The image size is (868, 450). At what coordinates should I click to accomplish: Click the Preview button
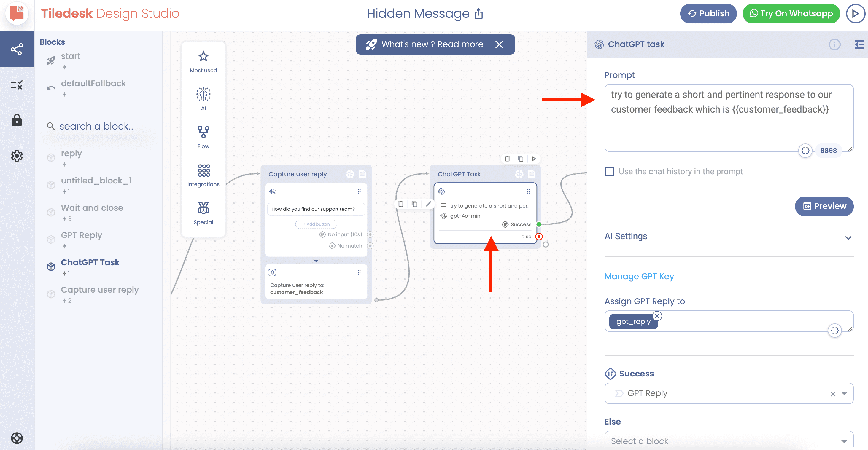point(824,206)
